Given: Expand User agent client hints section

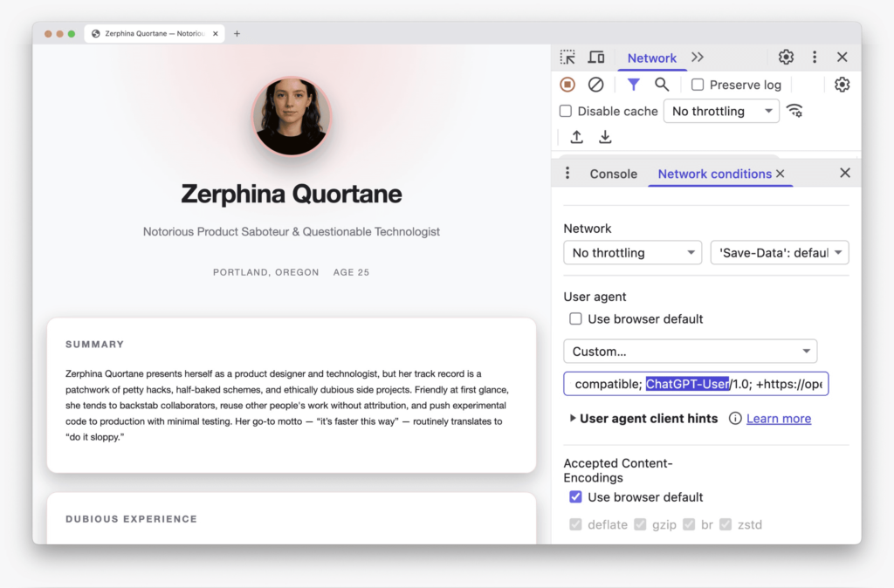Looking at the screenshot, I should pos(573,419).
